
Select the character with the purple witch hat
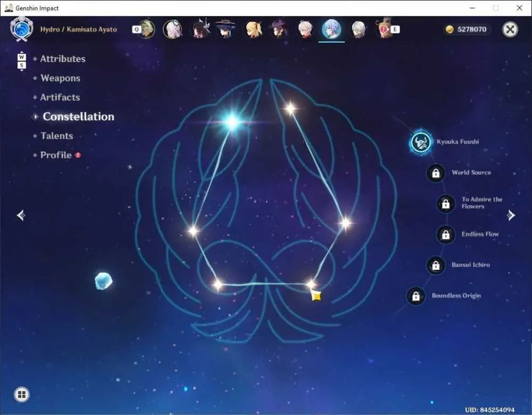pyautogui.click(x=279, y=29)
